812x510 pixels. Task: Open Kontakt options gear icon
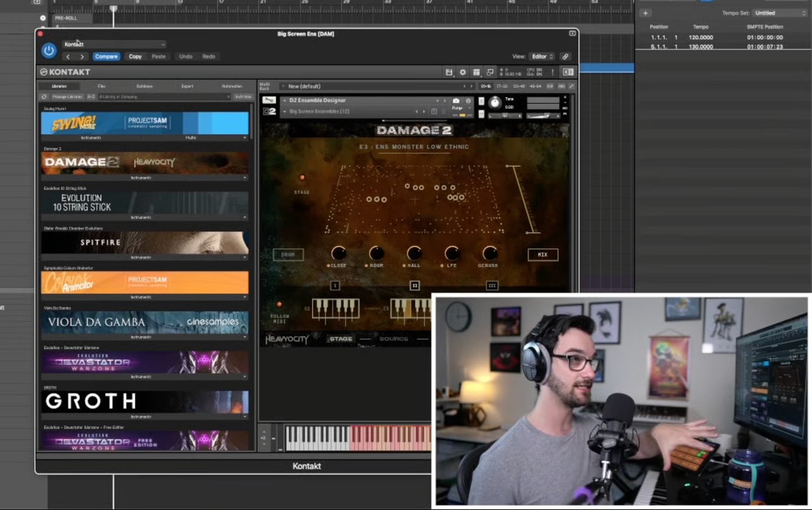[x=463, y=72]
